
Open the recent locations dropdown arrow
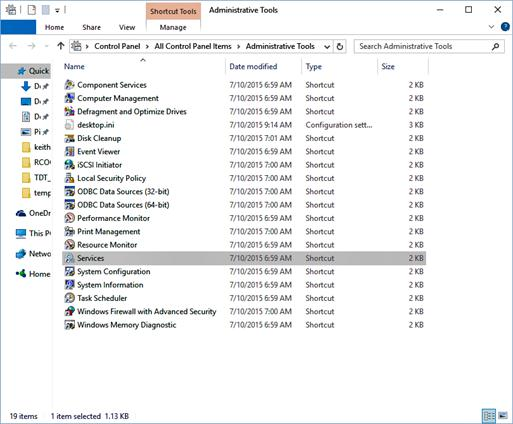coord(46,46)
